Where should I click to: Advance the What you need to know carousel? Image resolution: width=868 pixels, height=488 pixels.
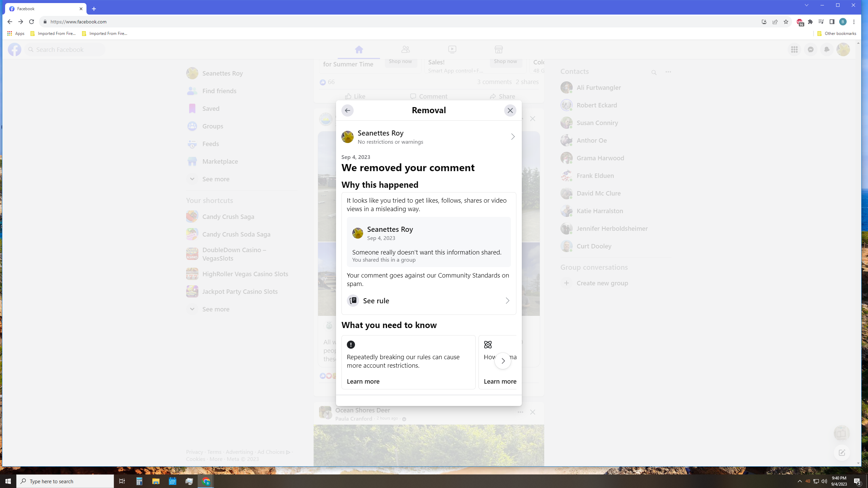502,361
